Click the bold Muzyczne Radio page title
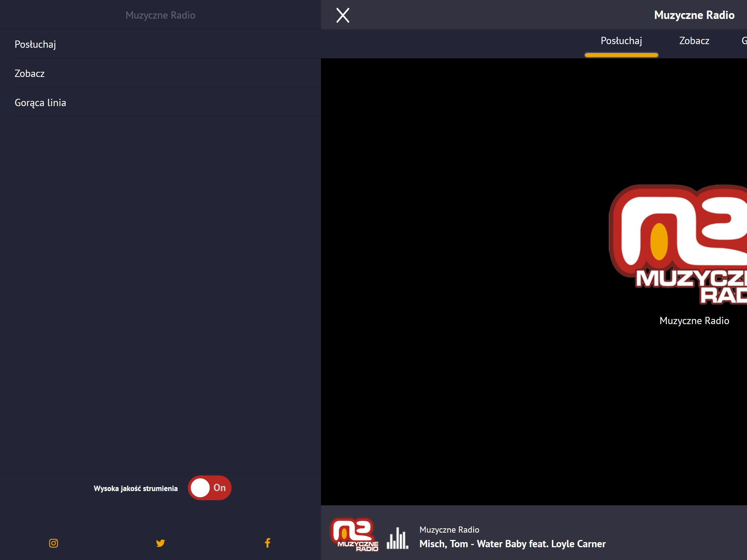Screen dimensions: 747x560 tap(694, 15)
